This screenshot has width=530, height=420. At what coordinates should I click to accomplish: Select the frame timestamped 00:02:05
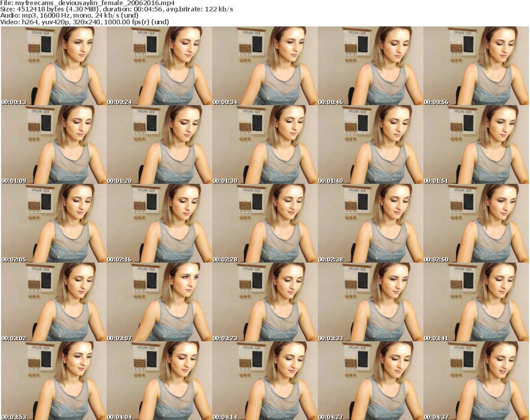point(53,223)
